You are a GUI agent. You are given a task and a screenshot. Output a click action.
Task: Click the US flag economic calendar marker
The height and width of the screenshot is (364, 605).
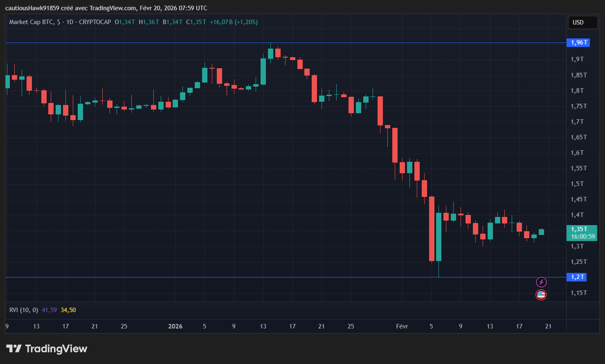point(541,295)
